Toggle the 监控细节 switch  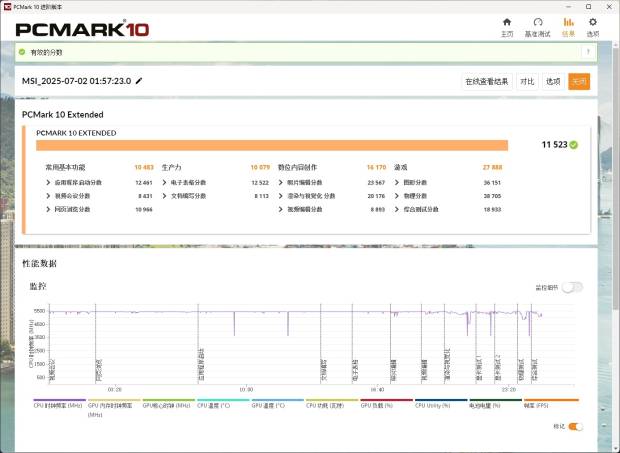point(573,287)
